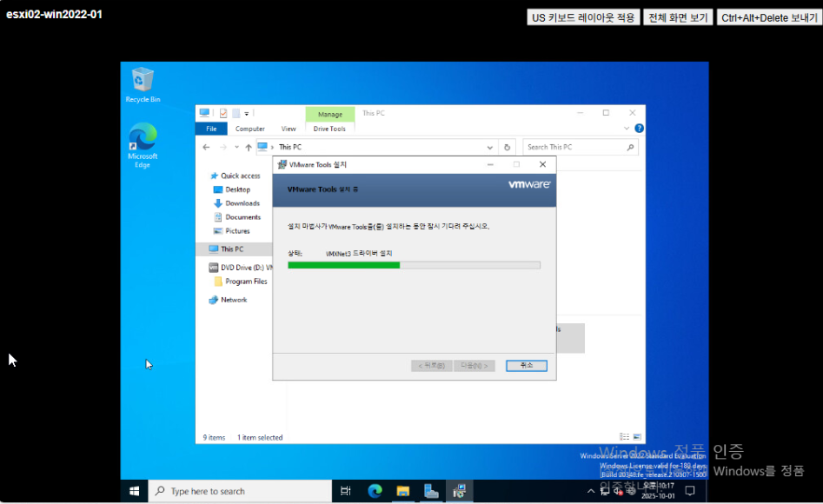Select VMware Tools installer taskbar icon
The width and height of the screenshot is (823, 504).
[x=459, y=491]
